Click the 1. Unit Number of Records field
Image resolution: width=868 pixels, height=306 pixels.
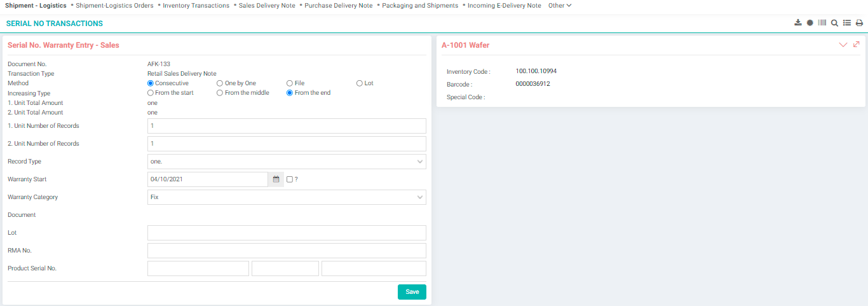pyautogui.click(x=287, y=126)
